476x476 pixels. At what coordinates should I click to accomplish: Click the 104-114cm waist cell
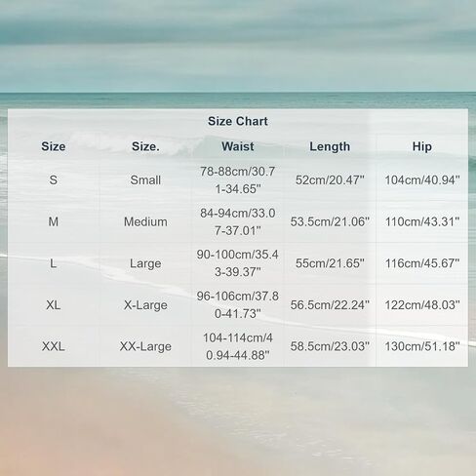(x=238, y=346)
